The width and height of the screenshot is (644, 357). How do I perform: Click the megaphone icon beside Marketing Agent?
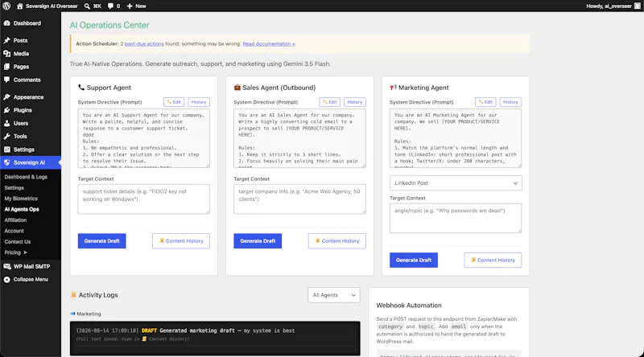[x=393, y=88]
